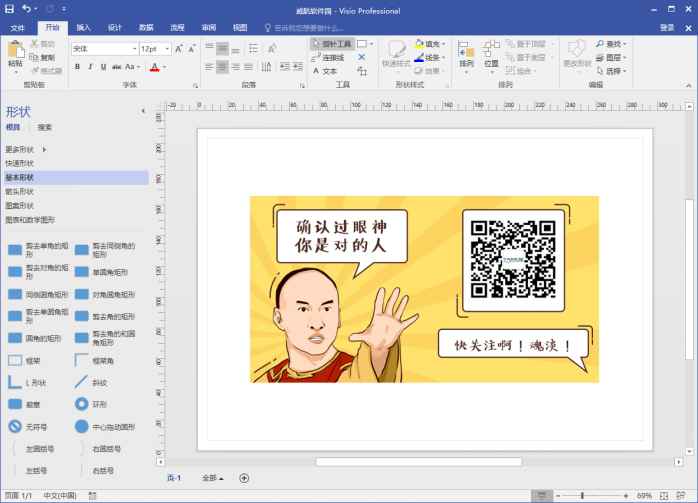Click the connection point X icon
The image size is (698, 503).
[361, 57]
